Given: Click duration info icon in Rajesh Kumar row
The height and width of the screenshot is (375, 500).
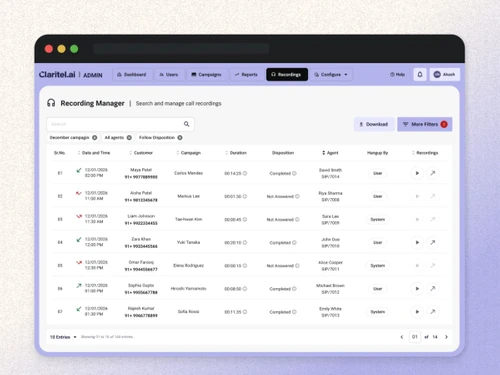Looking at the screenshot, I should pyautogui.click(x=245, y=312).
